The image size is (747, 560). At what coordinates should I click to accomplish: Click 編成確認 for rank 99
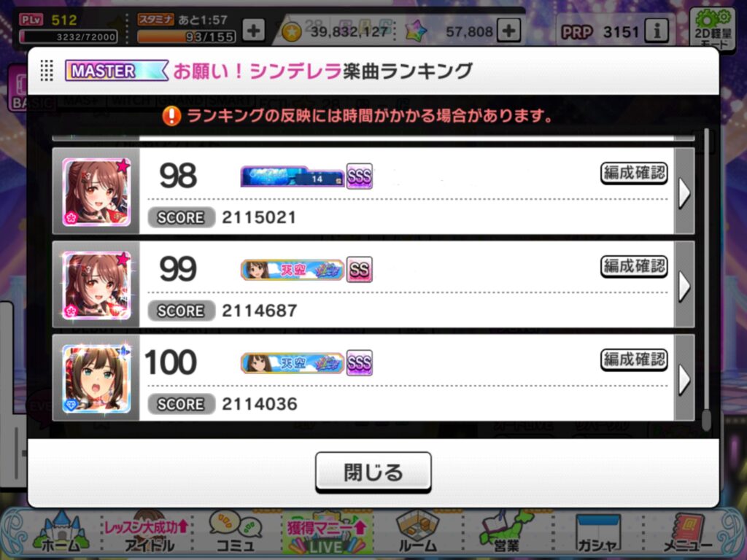(x=634, y=266)
